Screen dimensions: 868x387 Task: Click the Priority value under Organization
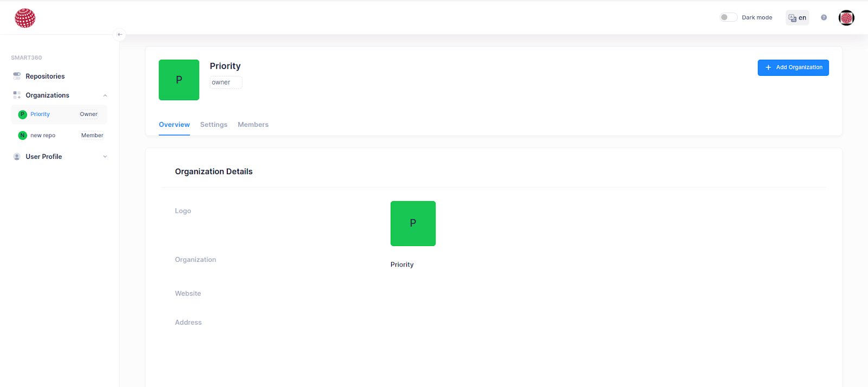(402, 265)
